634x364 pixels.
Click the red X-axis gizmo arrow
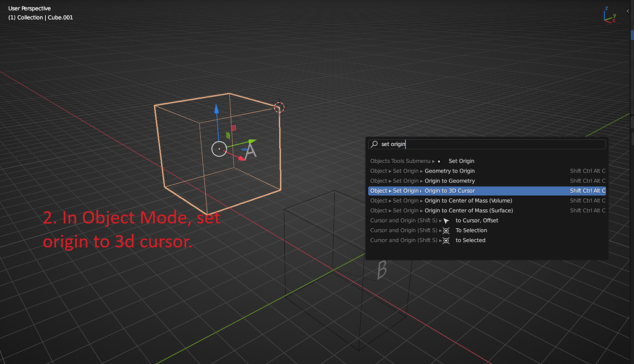click(242, 158)
